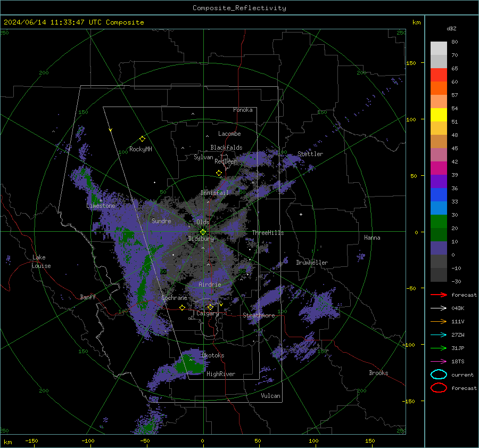Screen dimensions: 479x448
Task: Select the yellow 51-54 dBZ swatch
Action: click(x=439, y=115)
